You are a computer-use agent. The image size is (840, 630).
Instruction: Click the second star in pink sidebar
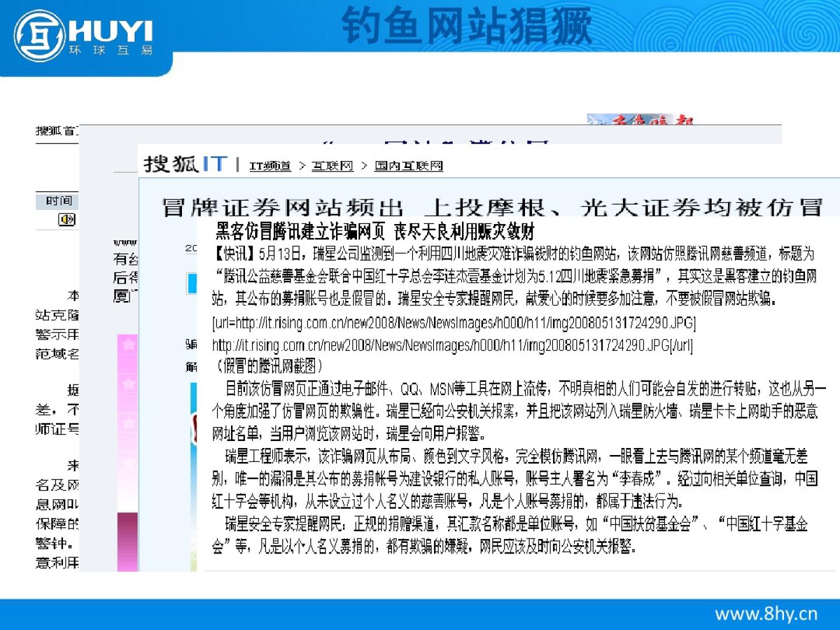[128, 383]
